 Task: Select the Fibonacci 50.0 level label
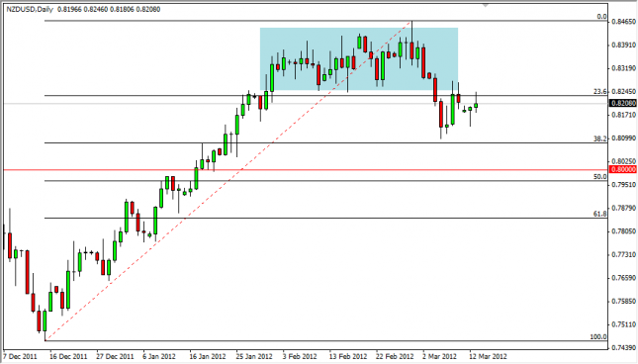(x=599, y=176)
